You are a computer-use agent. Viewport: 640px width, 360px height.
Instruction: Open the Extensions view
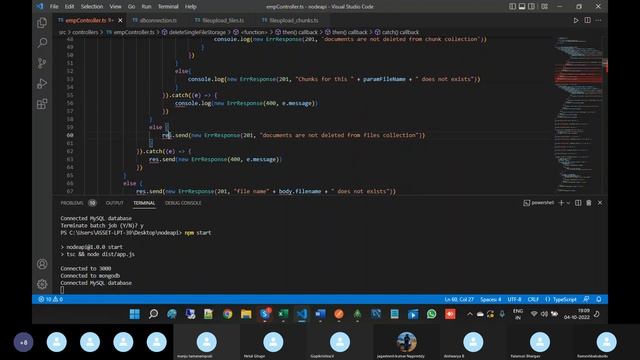pos(42,104)
